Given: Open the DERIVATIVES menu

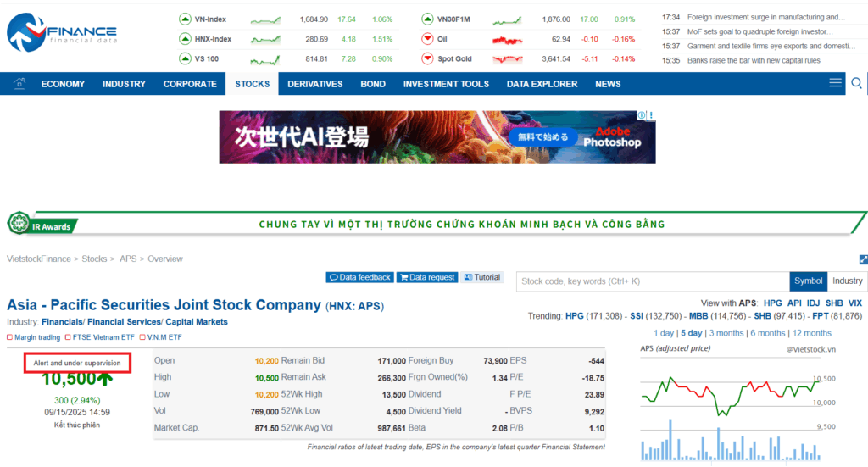Looking at the screenshot, I should (315, 84).
